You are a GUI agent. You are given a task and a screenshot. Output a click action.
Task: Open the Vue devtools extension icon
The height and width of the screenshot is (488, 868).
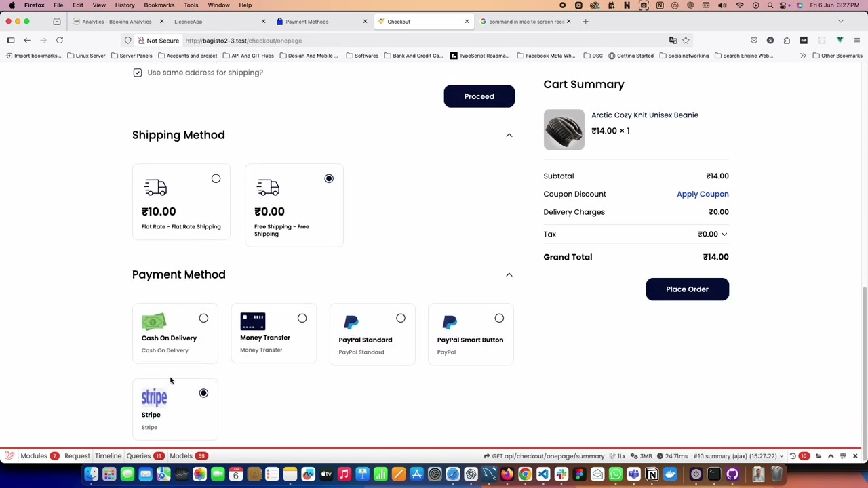840,41
